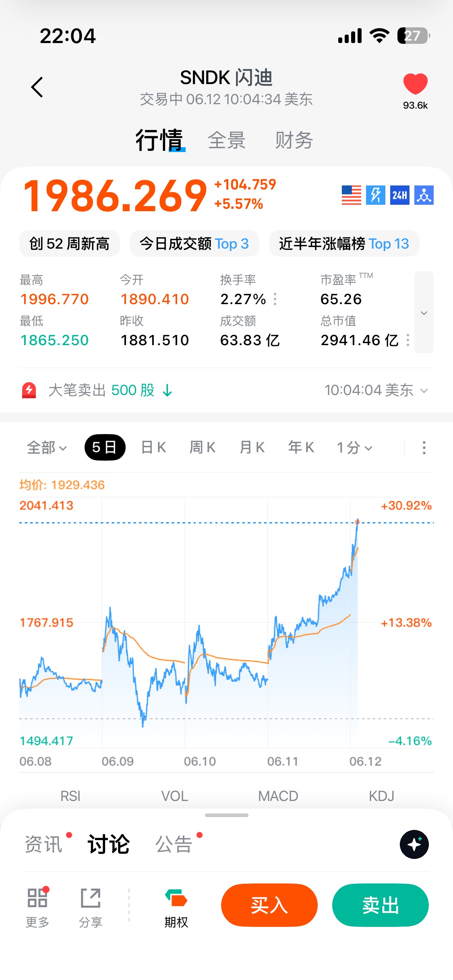Viewport: 453px width, 980px height.
Task: Open the US flag market icon
Action: click(351, 195)
